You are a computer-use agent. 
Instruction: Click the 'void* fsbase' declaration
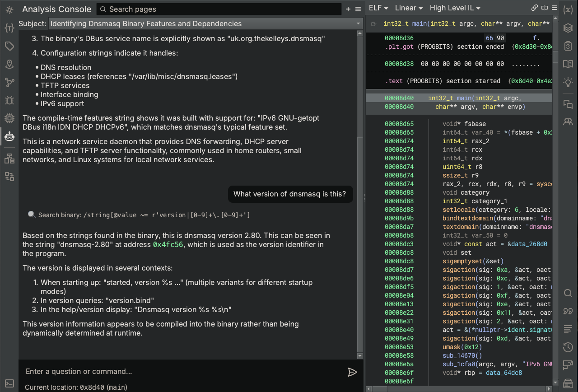[464, 124]
